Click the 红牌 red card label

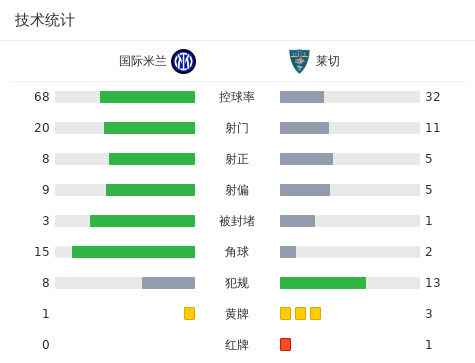[x=237, y=345]
